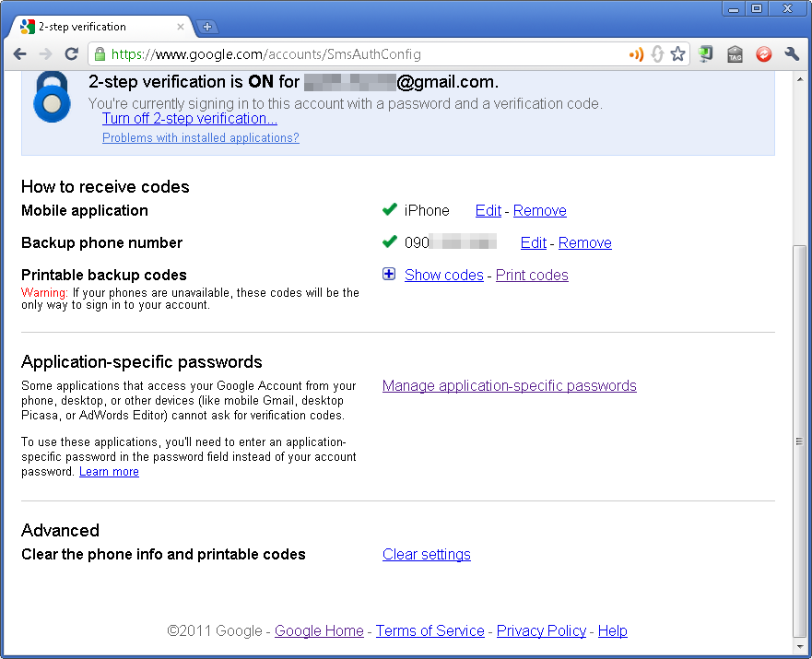812x659 pixels.
Task: Click the gray sync arrows icon in address bar
Action: pyautogui.click(x=658, y=53)
